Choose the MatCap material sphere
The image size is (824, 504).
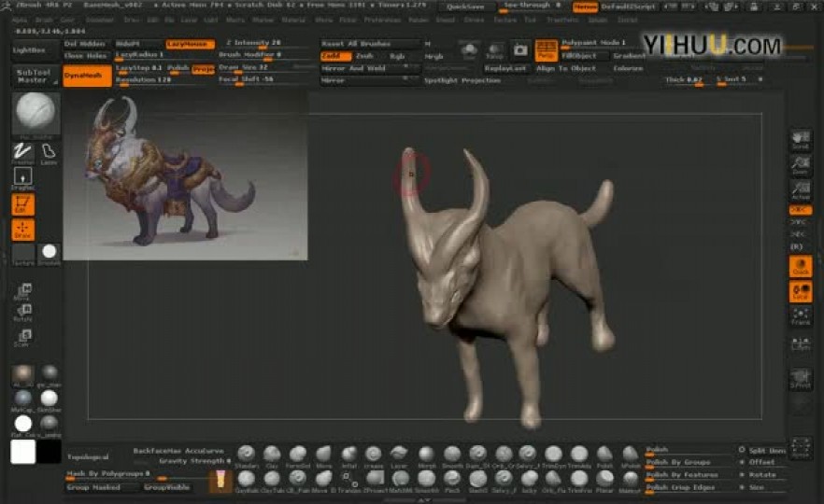point(22,399)
